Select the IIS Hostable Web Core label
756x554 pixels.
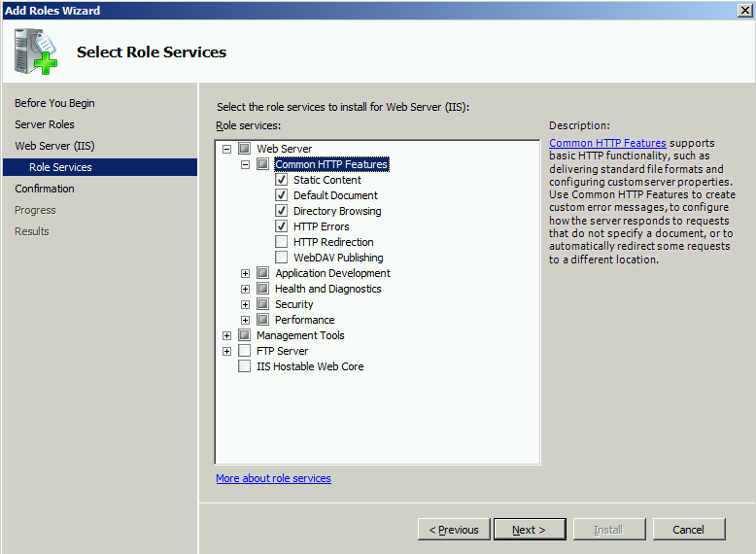tap(310, 366)
